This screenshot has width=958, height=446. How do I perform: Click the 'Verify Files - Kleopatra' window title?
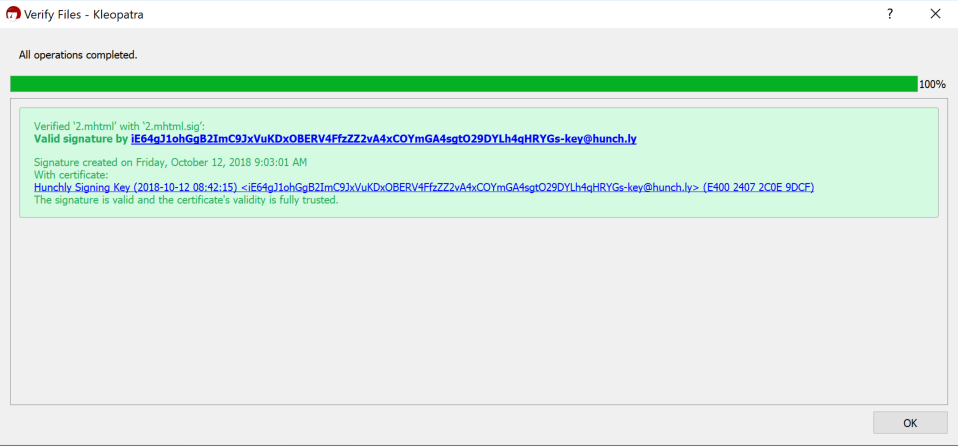84,14
